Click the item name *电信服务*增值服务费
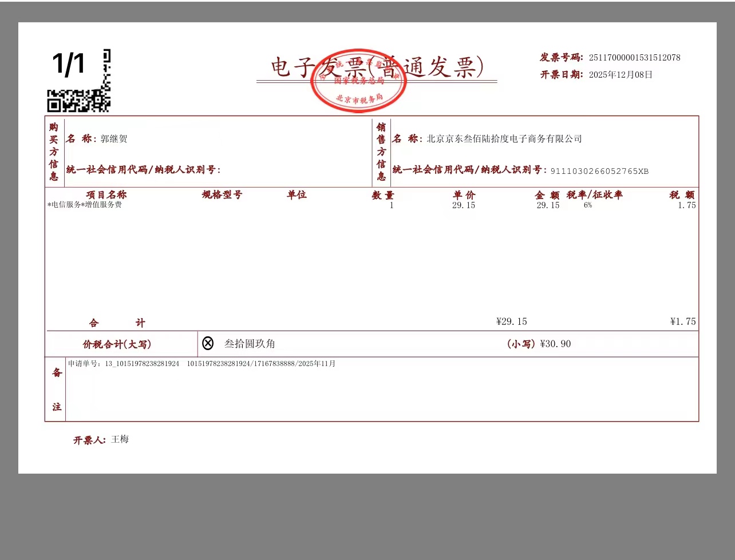 pyautogui.click(x=85, y=205)
